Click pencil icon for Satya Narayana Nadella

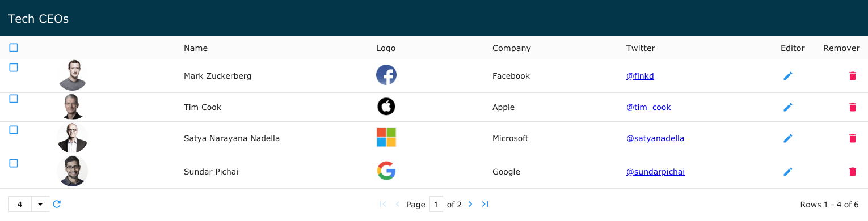(787, 138)
